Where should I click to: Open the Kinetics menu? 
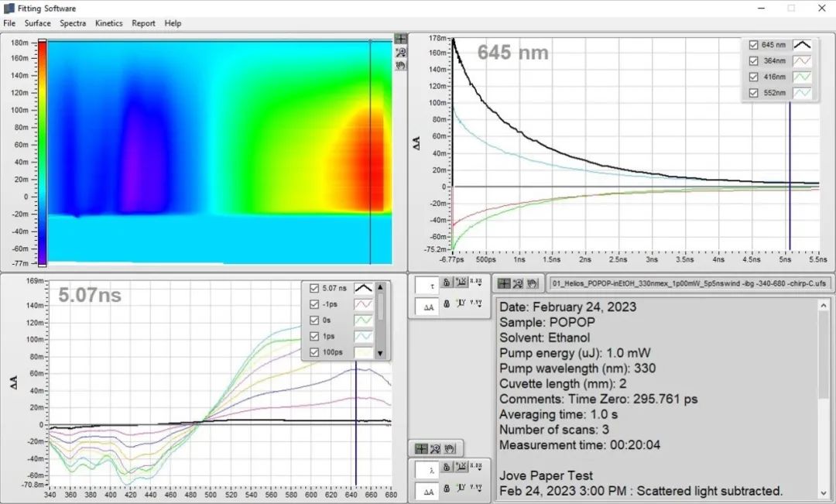click(x=109, y=23)
